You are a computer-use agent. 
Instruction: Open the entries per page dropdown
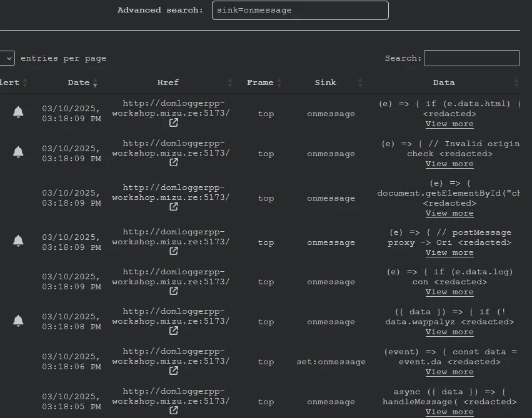pos(8,58)
